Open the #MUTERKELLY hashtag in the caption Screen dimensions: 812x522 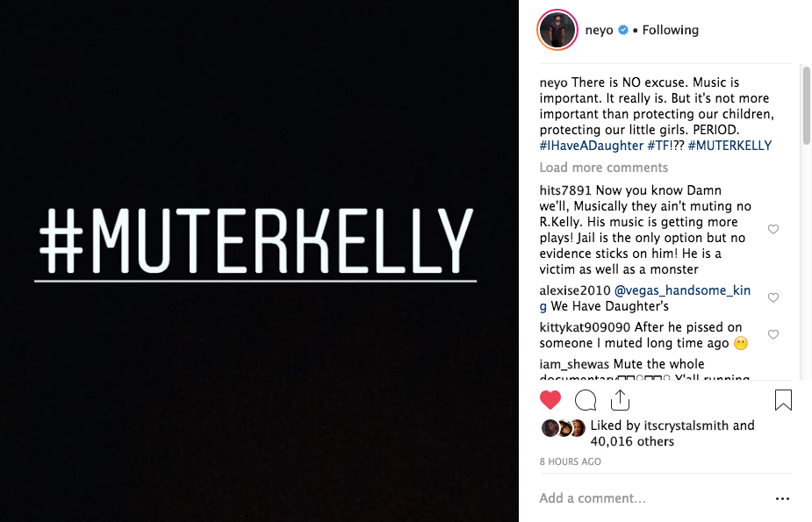coord(729,146)
